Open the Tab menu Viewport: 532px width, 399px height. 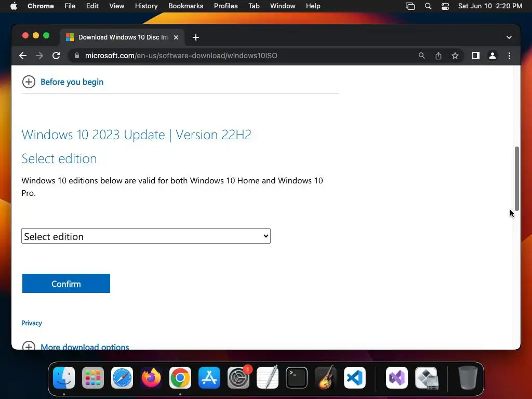coord(254,6)
